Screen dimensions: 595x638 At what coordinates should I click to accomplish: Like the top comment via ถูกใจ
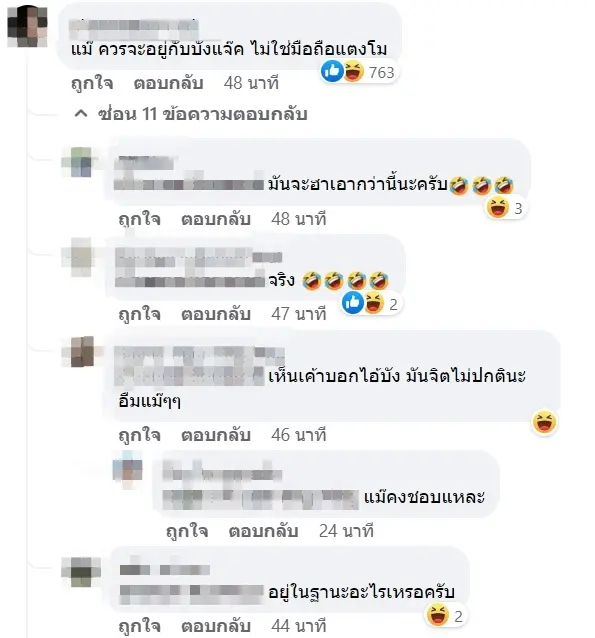tap(92, 83)
